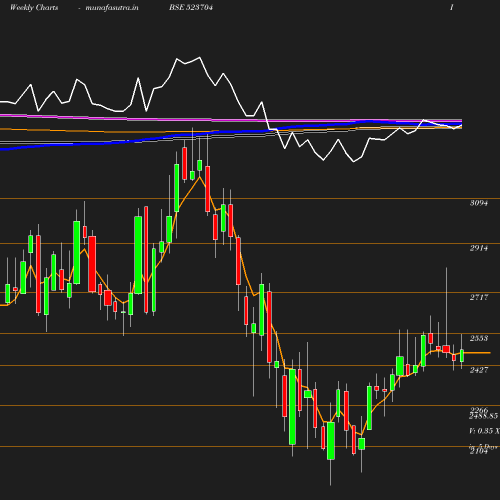Click the munafasutra.in watermark text
Viewport: 500px width, 500px height.
point(112,7)
